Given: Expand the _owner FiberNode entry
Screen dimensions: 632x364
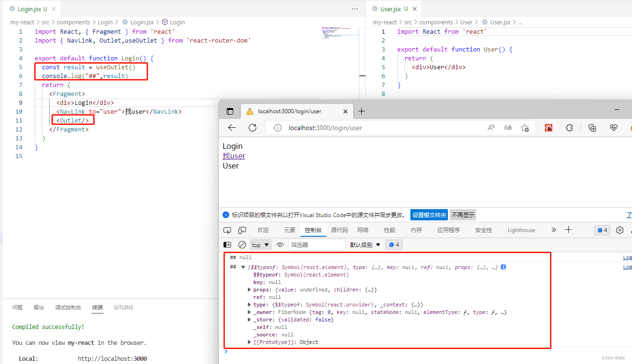Looking at the screenshot, I should 249,312.
